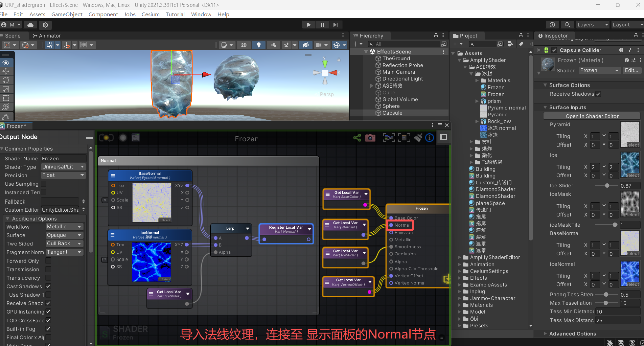
Task: Click the camera screenshot icon in shader editor
Action: pos(370,138)
